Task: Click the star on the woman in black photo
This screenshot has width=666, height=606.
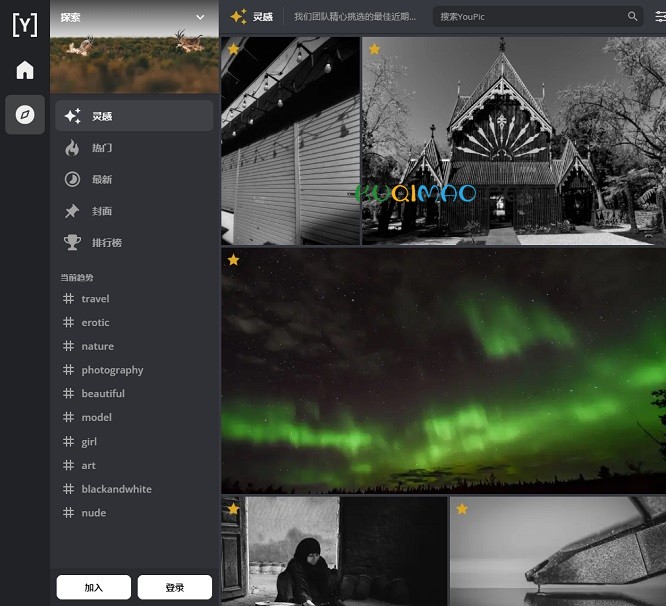Action: [x=233, y=509]
